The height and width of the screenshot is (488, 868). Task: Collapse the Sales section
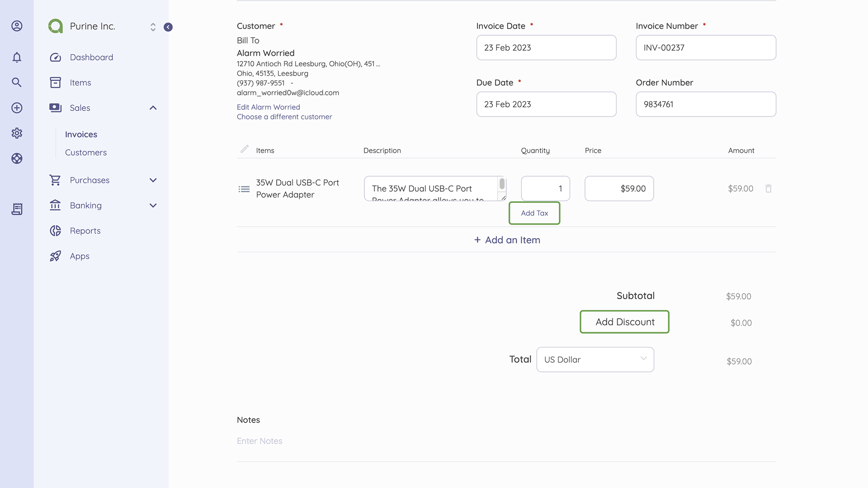tap(153, 108)
